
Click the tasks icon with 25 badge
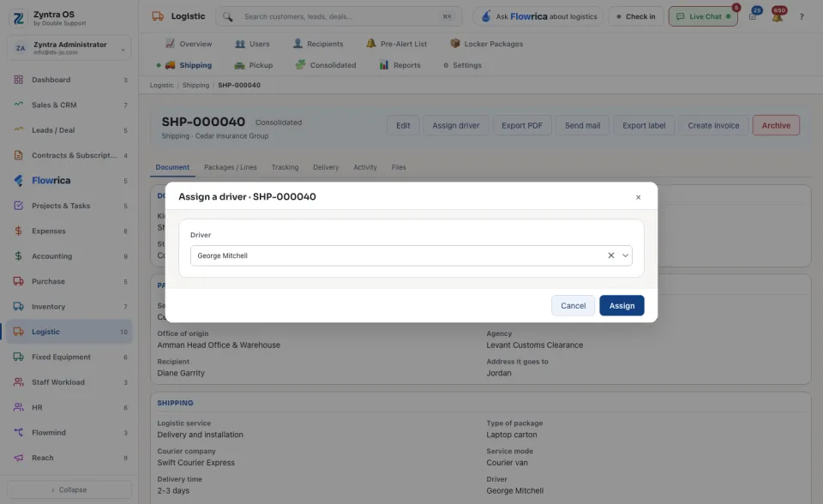coord(753,16)
